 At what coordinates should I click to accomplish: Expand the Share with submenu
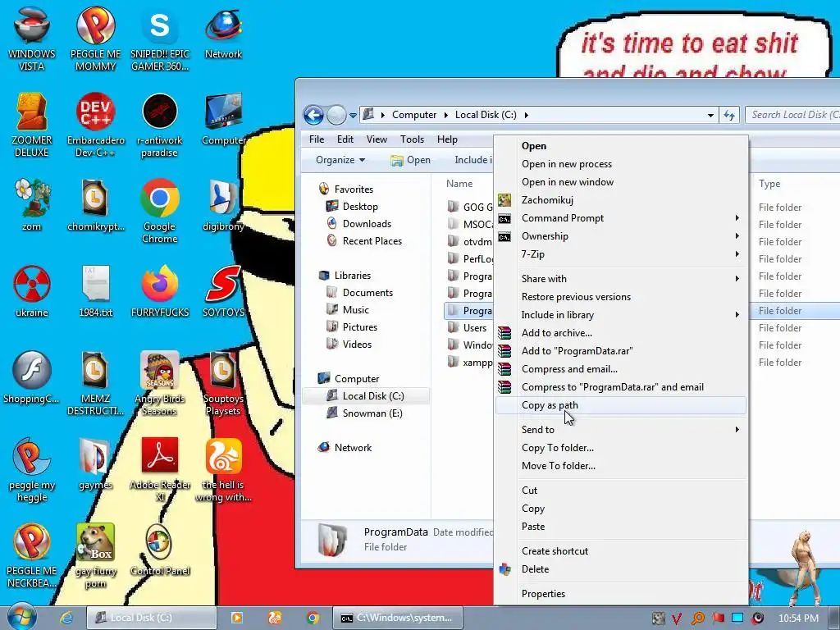point(622,279)
